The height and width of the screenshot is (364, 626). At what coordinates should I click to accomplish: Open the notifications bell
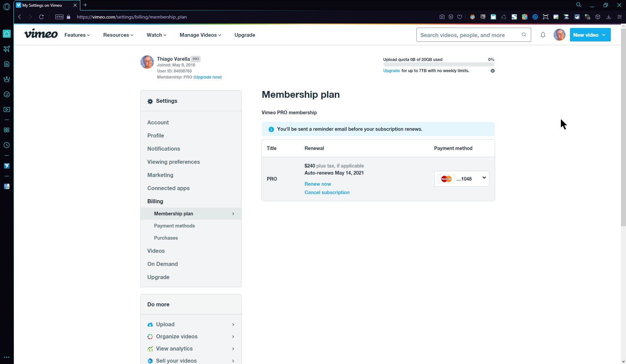[x=543, y=35]
